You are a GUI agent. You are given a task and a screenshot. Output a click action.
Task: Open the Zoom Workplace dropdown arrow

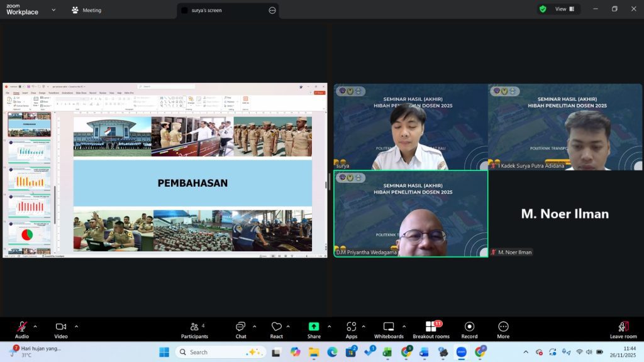coord(53,10)
